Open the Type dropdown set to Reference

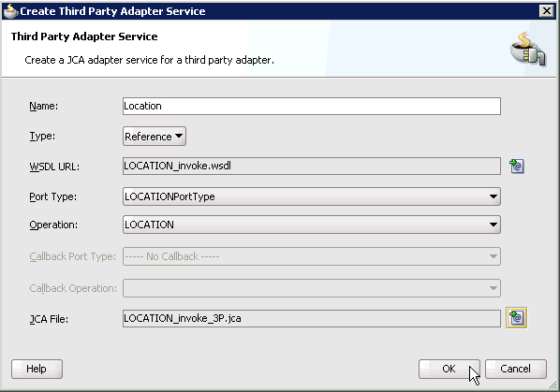[x=155, y=137]
